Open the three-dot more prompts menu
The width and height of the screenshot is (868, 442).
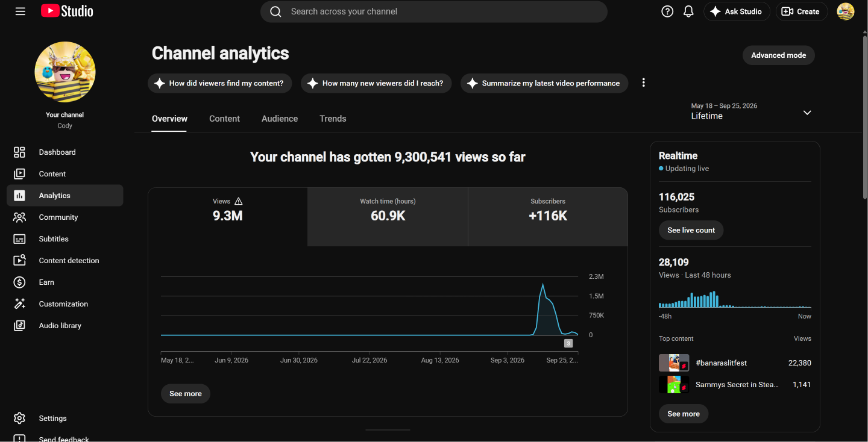pos(644,83)
